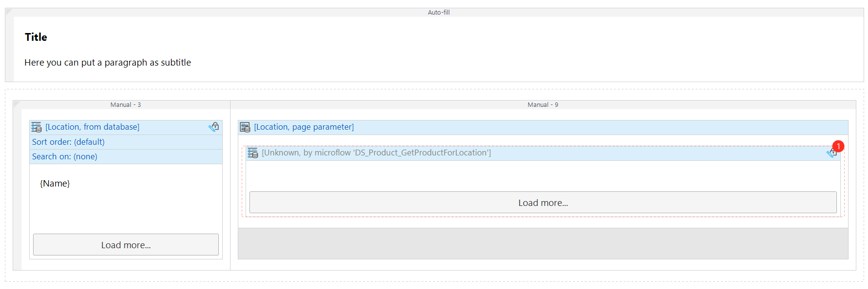Click the list view icon beside Unknown, by microflow

[253, 153]
